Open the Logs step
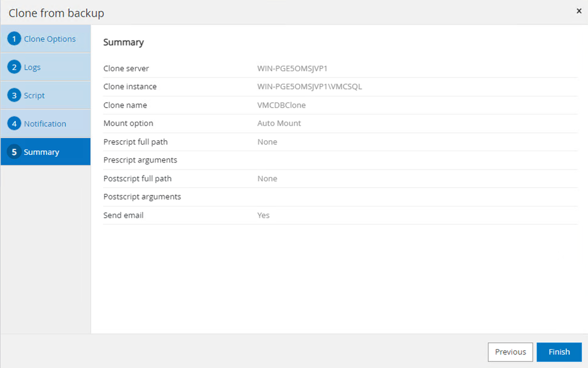The width and height of the screenshot is (588, 368). tap(32, 67)
